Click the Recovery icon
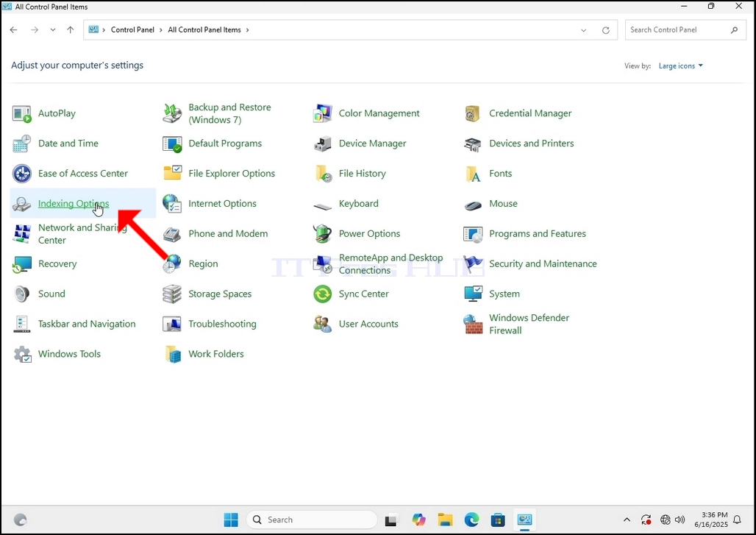This screenshot has height=535, width=756. point(22,264)
